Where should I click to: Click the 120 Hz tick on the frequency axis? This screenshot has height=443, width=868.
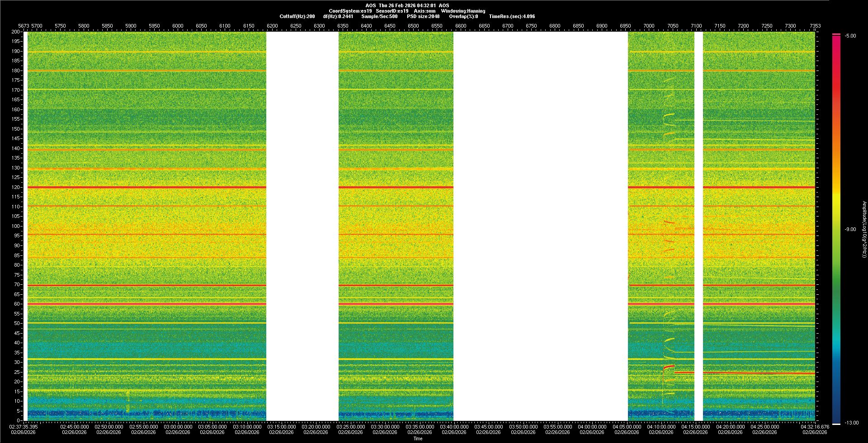16,187
